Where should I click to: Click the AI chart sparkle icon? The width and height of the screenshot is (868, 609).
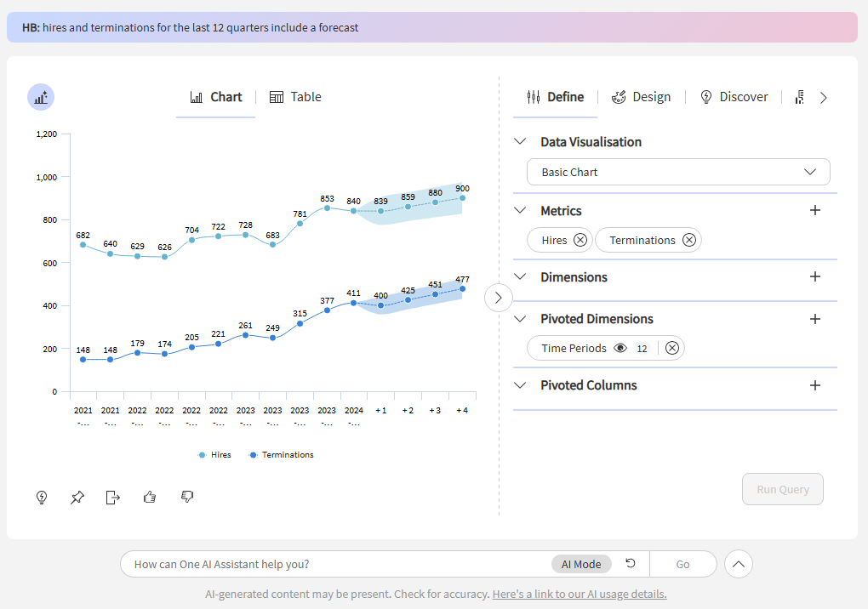click(x=41, y=98)
